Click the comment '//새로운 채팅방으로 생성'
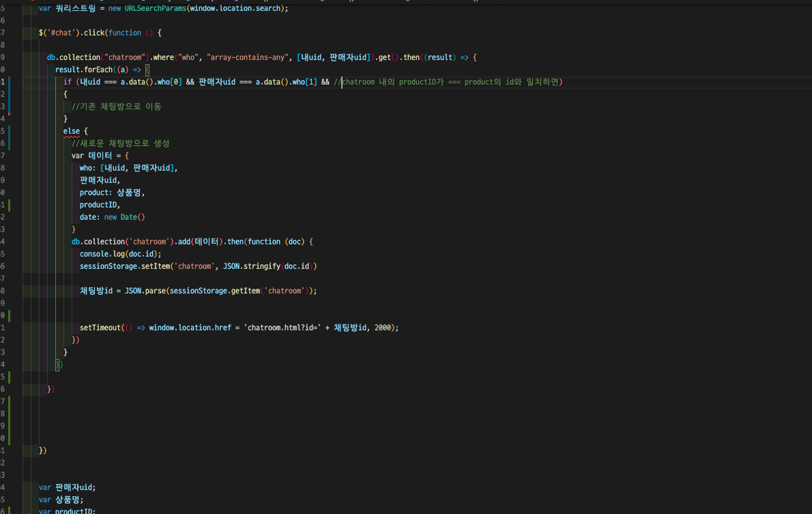 121,143
